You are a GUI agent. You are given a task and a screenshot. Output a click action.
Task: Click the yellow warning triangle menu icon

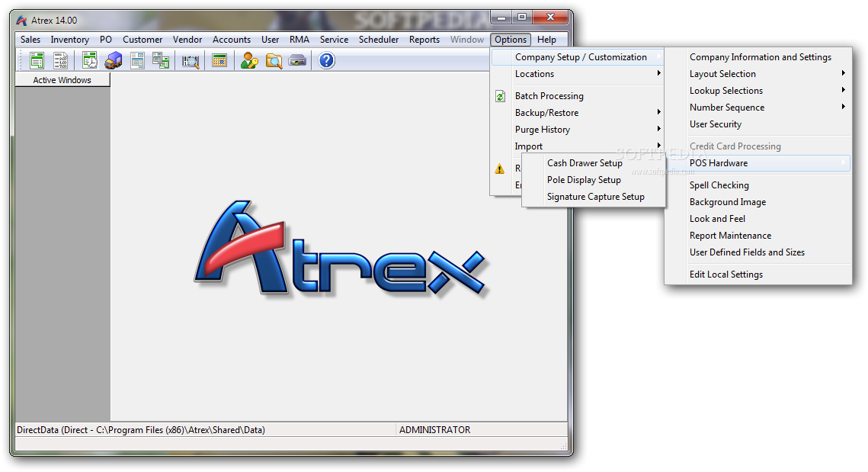tap(500, 169)
